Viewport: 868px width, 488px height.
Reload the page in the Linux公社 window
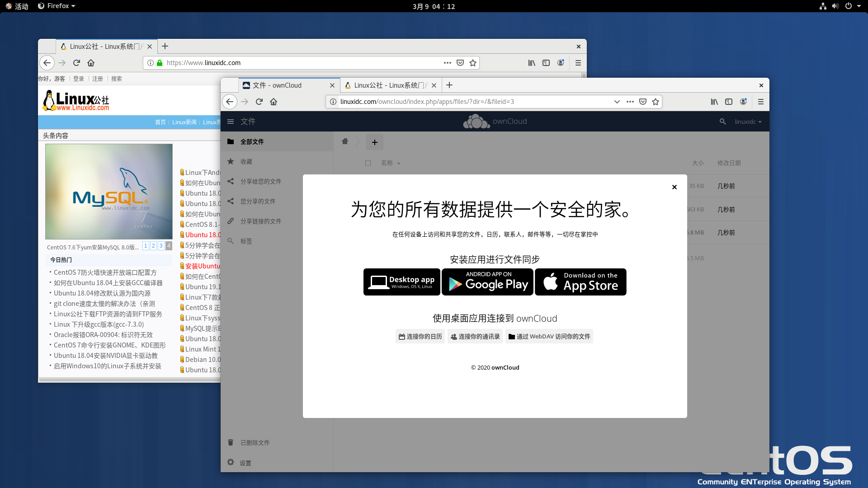click(76, 63)
